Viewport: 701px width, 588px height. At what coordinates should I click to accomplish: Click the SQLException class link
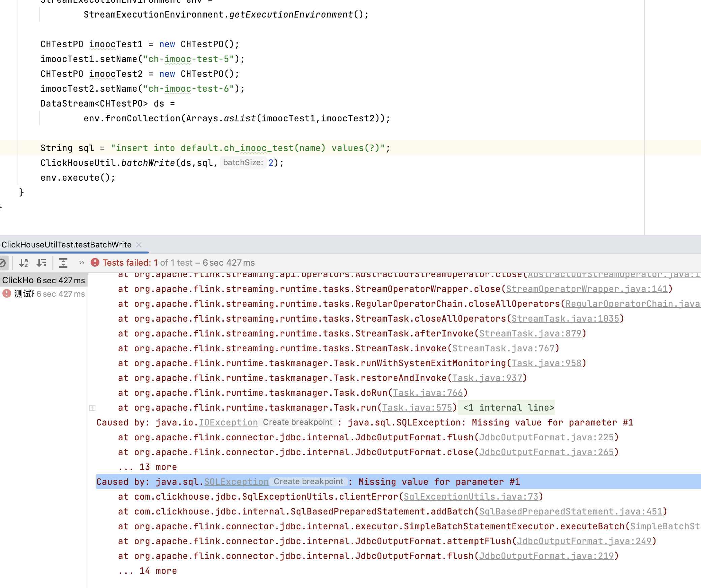click(x=236, y=482)
